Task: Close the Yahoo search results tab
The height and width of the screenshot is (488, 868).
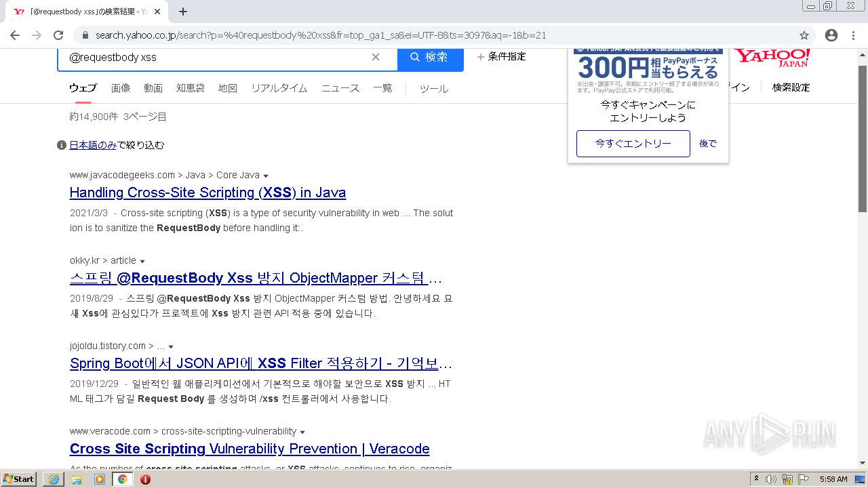Action: 157,12
